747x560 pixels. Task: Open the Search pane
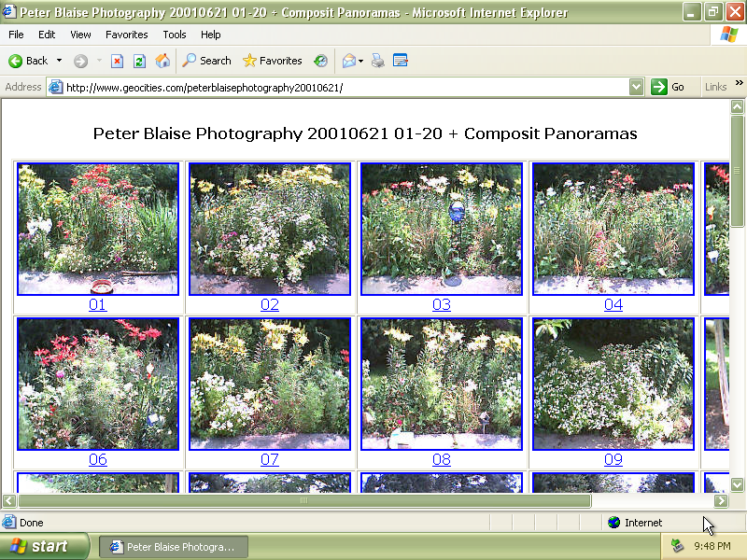pos(206,61)
